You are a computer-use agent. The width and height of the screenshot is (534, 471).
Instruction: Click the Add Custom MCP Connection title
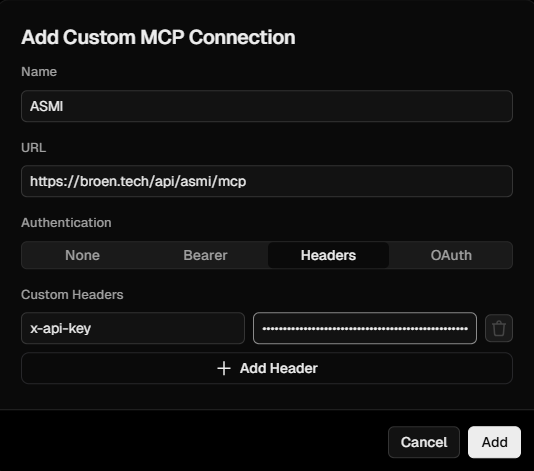(x=158, y=37)
